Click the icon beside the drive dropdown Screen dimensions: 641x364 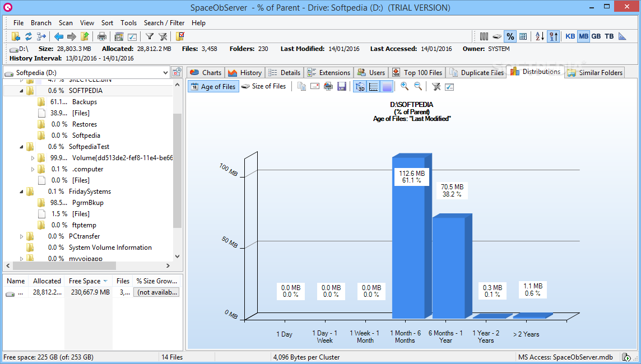pos(176,72)
